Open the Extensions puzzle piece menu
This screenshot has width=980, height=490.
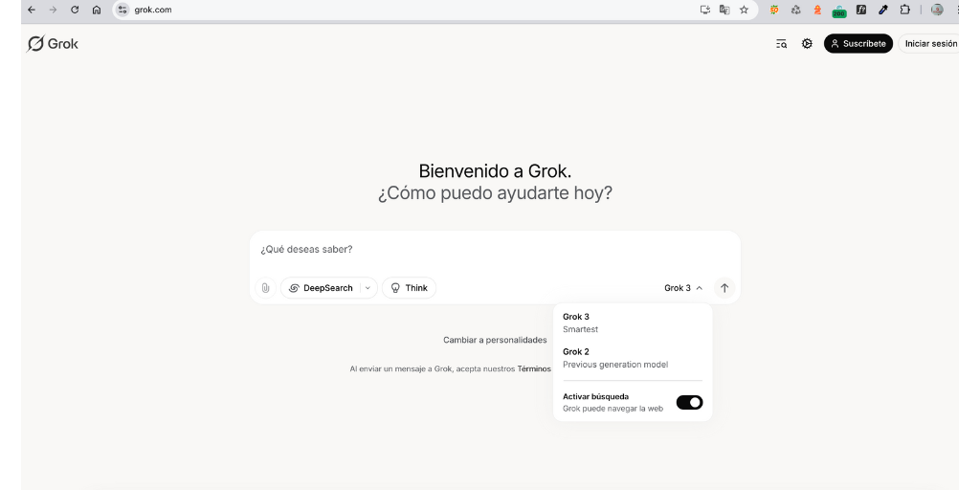[x=904, y=10]
